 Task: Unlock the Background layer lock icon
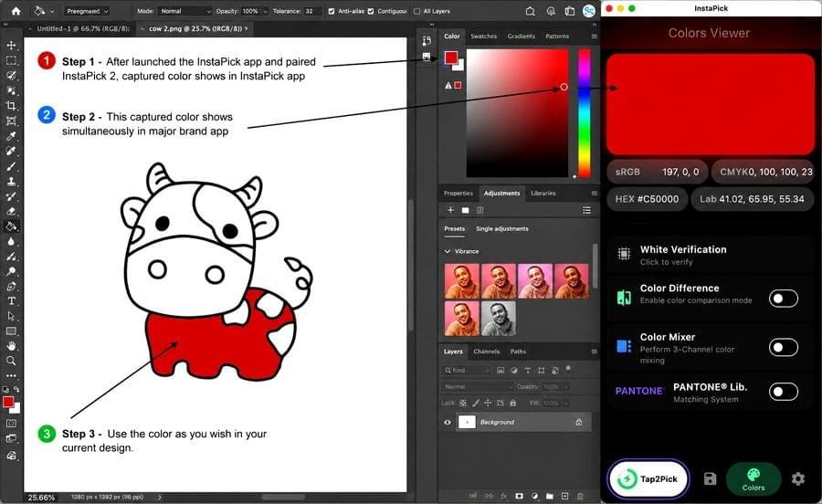click(x=579, y=422)
